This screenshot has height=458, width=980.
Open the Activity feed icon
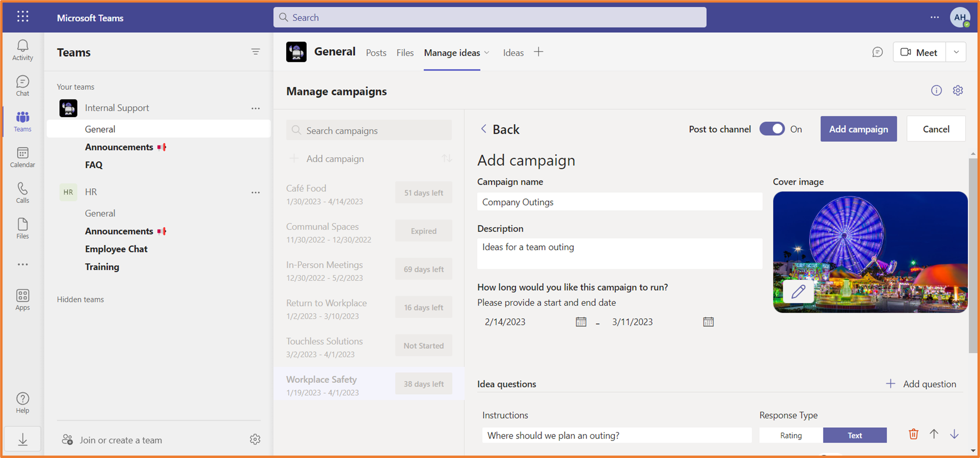tap(22, 50)
